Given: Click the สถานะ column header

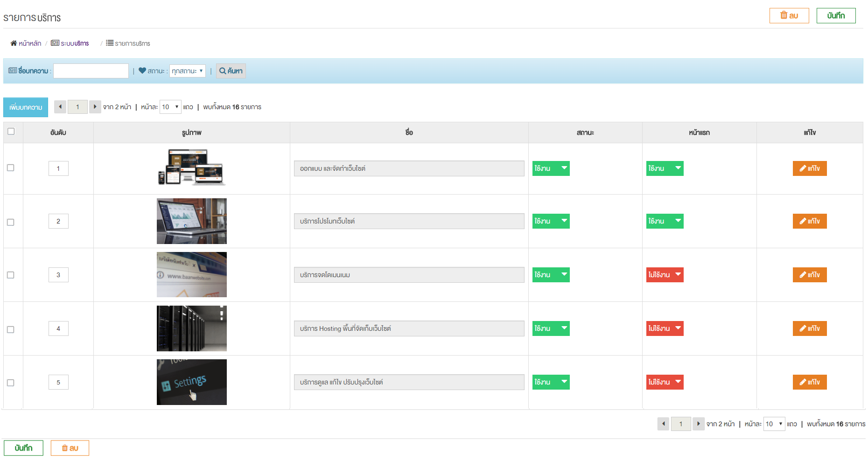Looking at the screenshot, I should [585, 133].
